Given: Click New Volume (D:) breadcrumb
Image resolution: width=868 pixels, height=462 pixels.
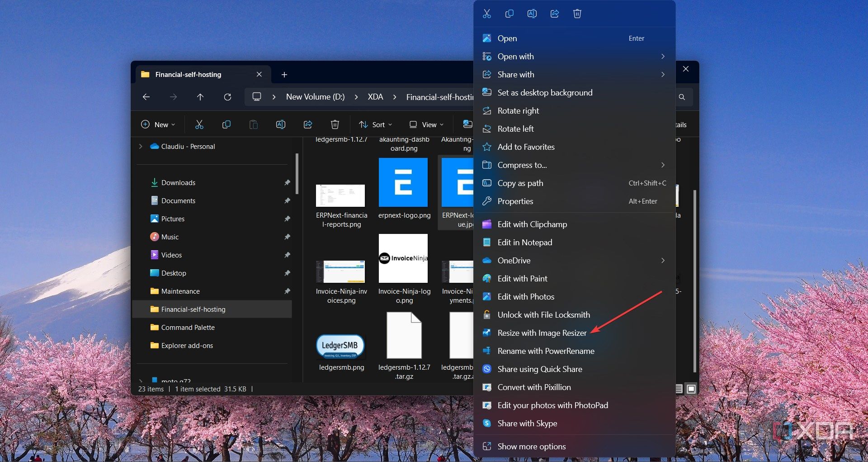Looking at the screenshot, I should click(x=315, y=97).
